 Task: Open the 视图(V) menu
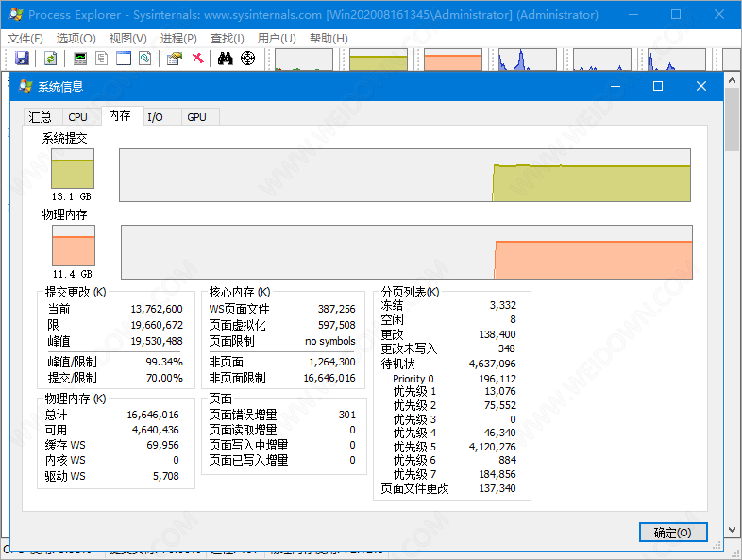point(127,39)
